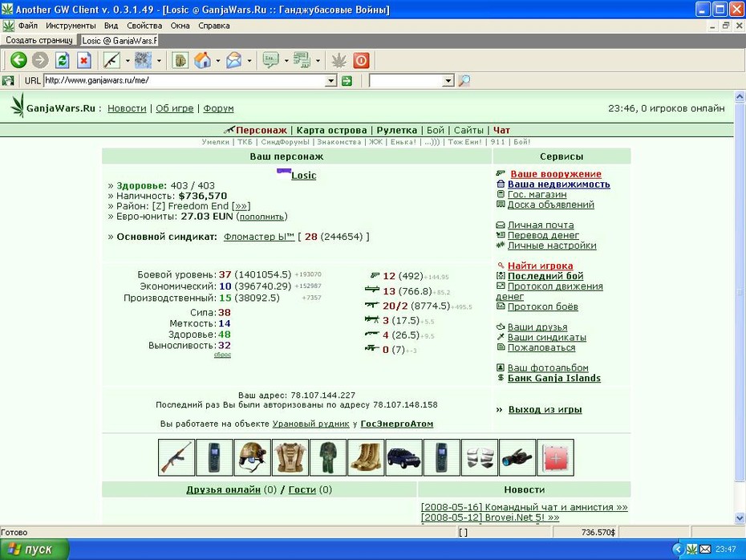Viewport: 746px width, 560px height.
Task: Click the tray envelope mail icon
Action: tap(705, 550)
